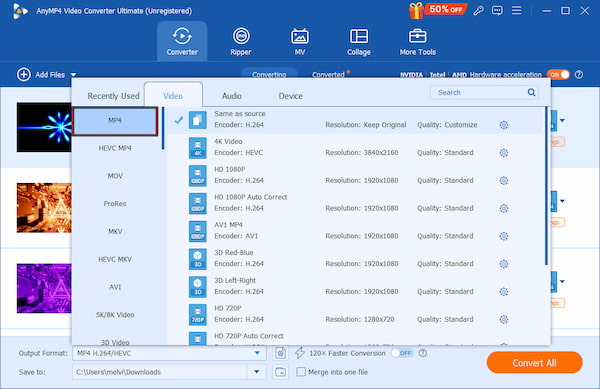This screenshot has width=600, height=389.
Task: Click the Convert All button
Action: pos(534,363)
